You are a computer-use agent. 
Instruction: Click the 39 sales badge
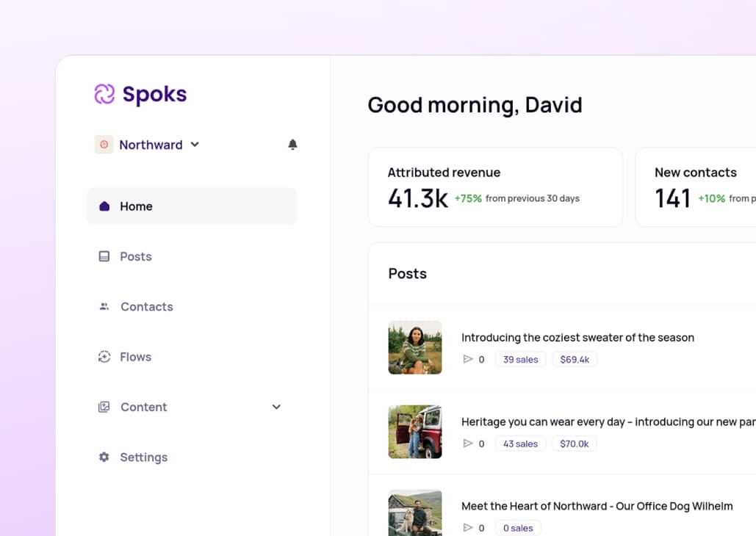pyautogui.click(x=520, y=359)
